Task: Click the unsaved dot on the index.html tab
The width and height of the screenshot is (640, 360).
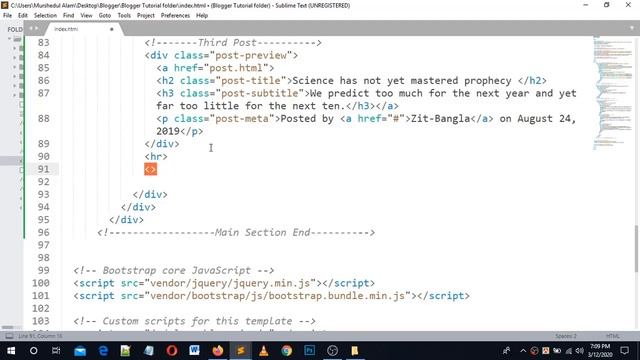Action: [x=111, y=29]
